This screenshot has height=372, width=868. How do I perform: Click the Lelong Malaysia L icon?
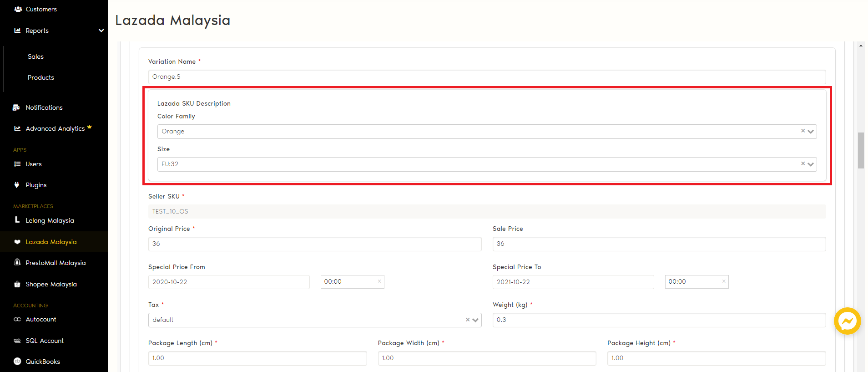click(x=17, y=219)
